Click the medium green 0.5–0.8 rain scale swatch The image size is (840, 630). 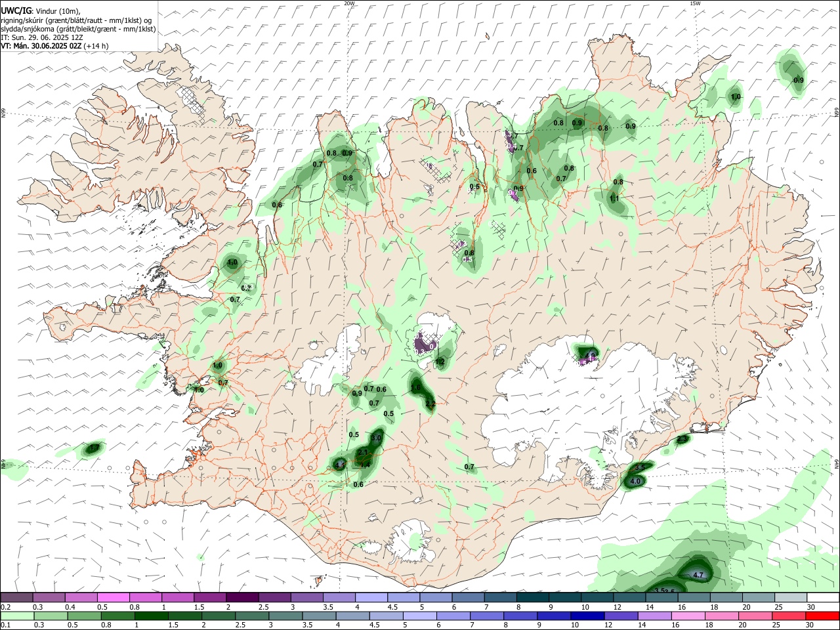84,616
